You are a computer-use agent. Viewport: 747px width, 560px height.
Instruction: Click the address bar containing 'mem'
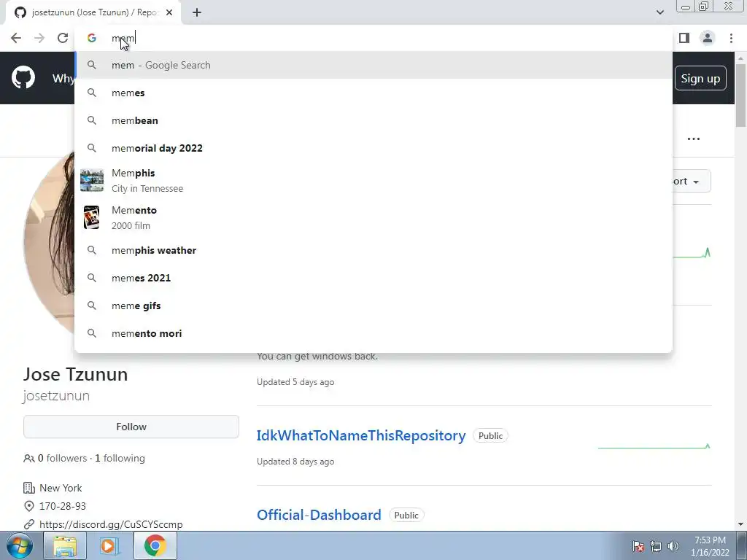click(x=373, y=38)
